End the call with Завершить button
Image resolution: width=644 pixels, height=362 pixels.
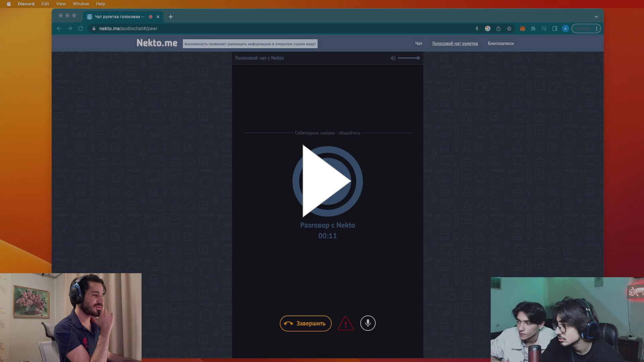click(x=305, y=323)
